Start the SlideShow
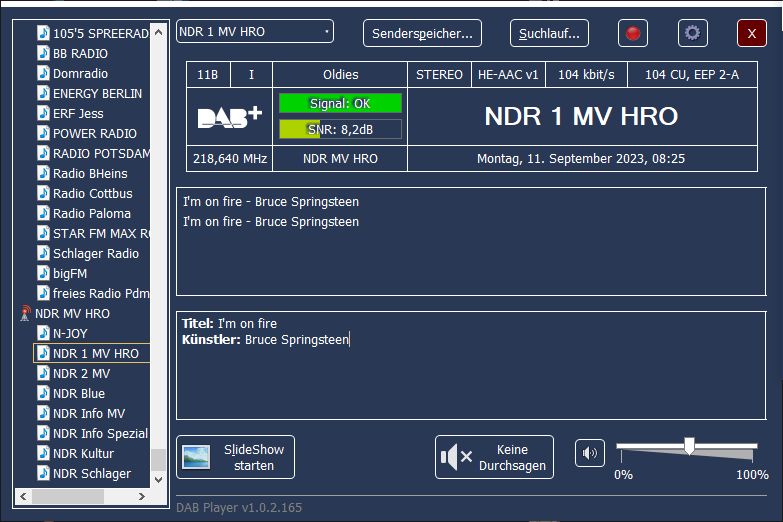 coord(235,457)
